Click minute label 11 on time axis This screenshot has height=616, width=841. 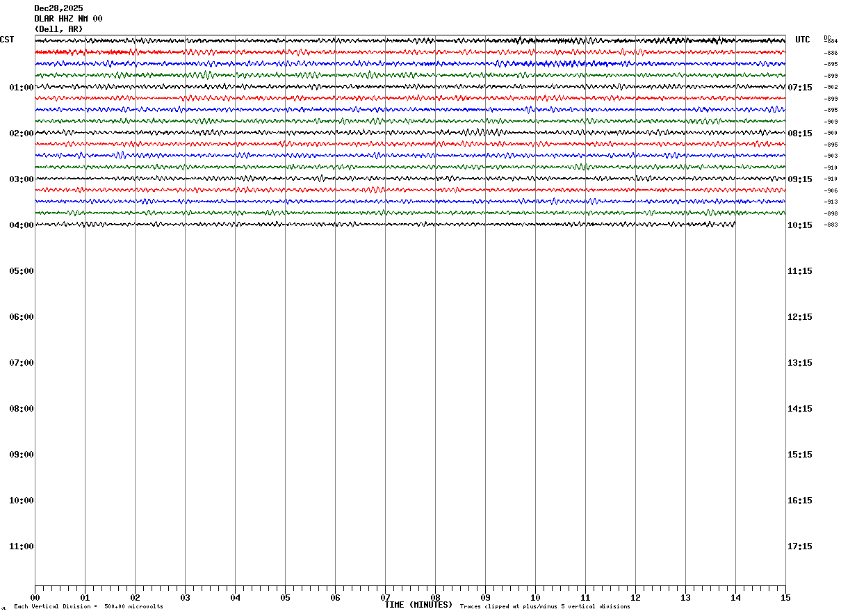tap(585, 598)
